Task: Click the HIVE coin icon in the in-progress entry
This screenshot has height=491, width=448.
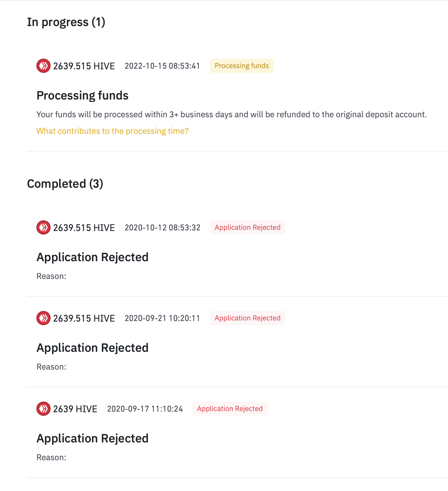Action: pos(43,66)
